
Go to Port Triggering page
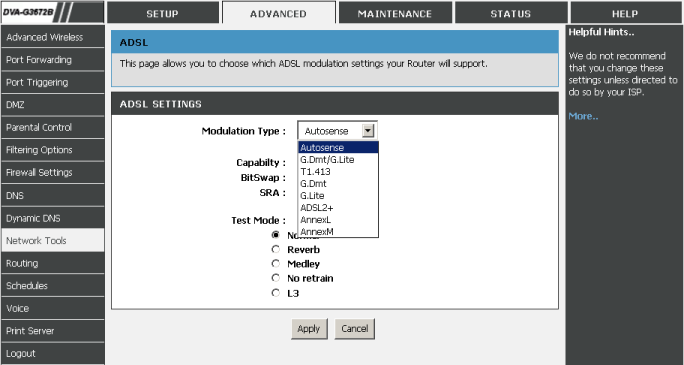(52, 82)
